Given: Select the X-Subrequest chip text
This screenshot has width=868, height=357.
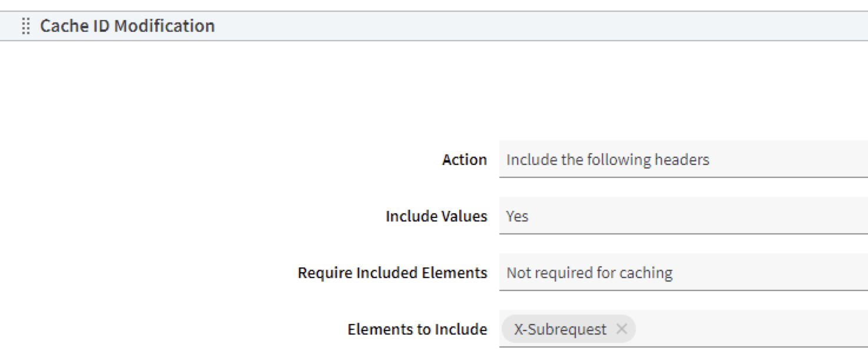Looking at the screenshot, I should [559, 329].
